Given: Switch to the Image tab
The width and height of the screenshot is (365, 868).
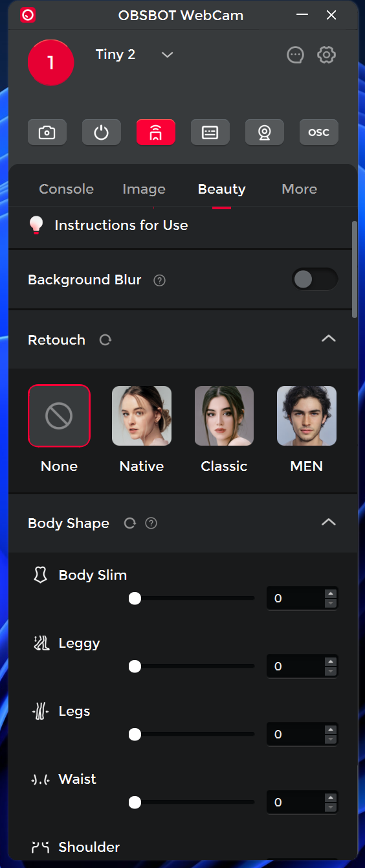Looking at the screenshot, I should coord(144,189).
